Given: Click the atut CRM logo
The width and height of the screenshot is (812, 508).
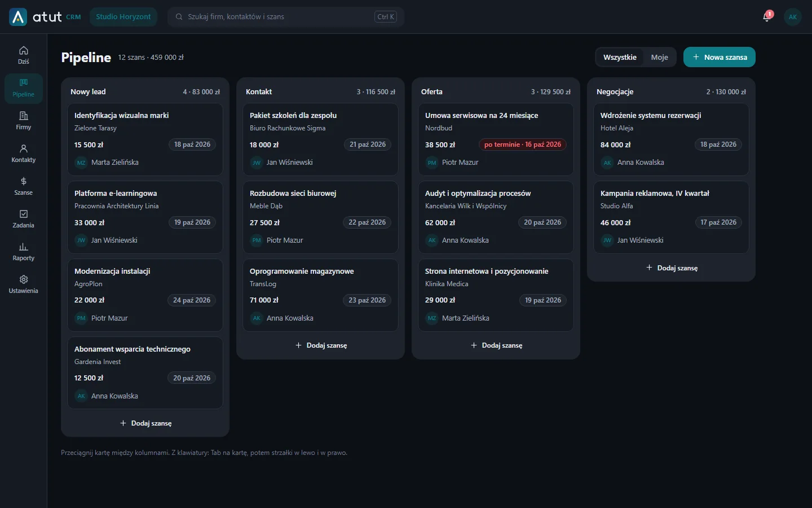Looking at the screenshot, I should coord(45,17).
